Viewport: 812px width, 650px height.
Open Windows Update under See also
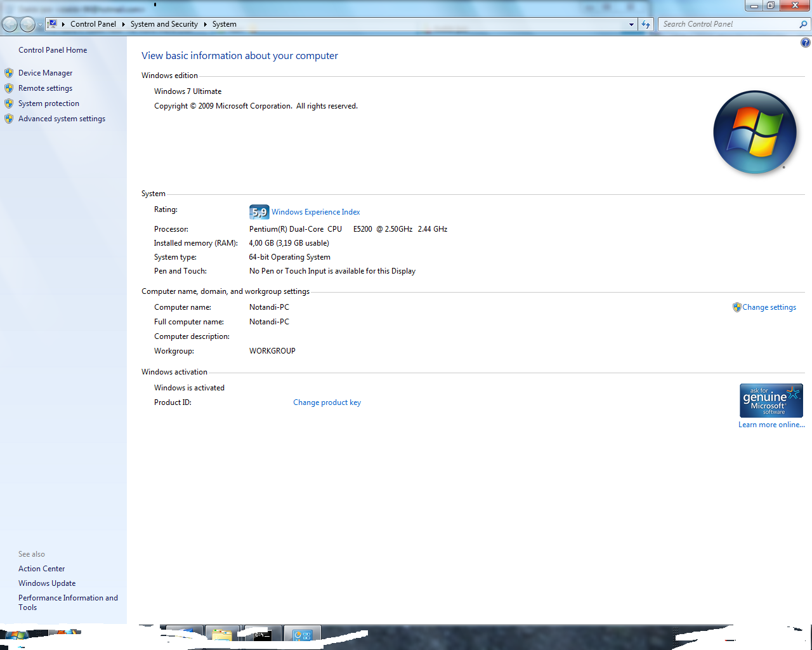[x=47, y=583]
